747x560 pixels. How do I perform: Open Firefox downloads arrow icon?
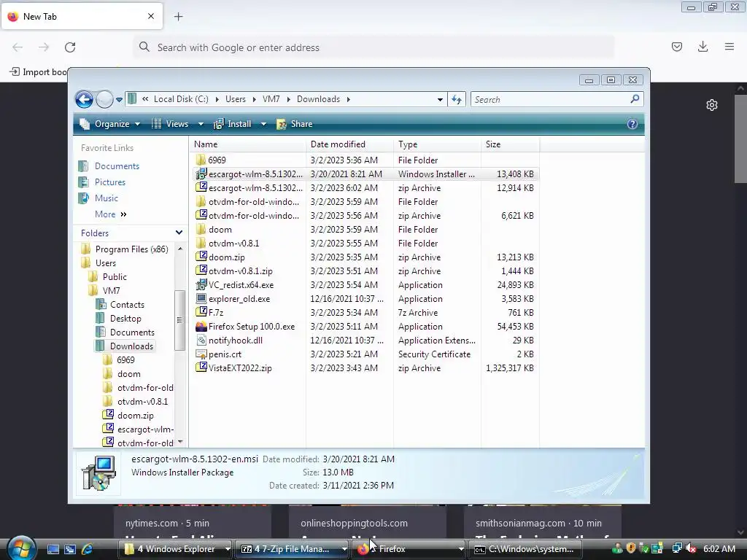click(703, 47)
